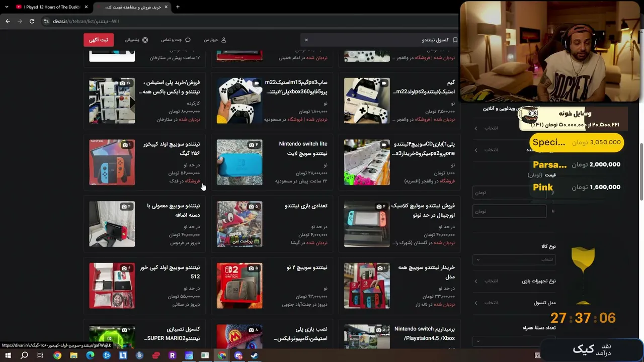Open چت و تماس from the header
The width and height of the screenshot is (644, 362).
point(176,40)
